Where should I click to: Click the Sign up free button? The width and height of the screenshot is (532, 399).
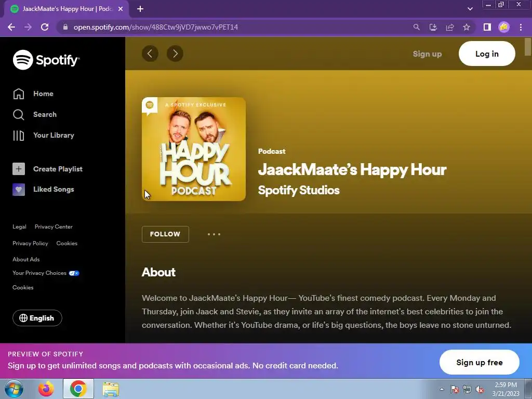[480, 362]
